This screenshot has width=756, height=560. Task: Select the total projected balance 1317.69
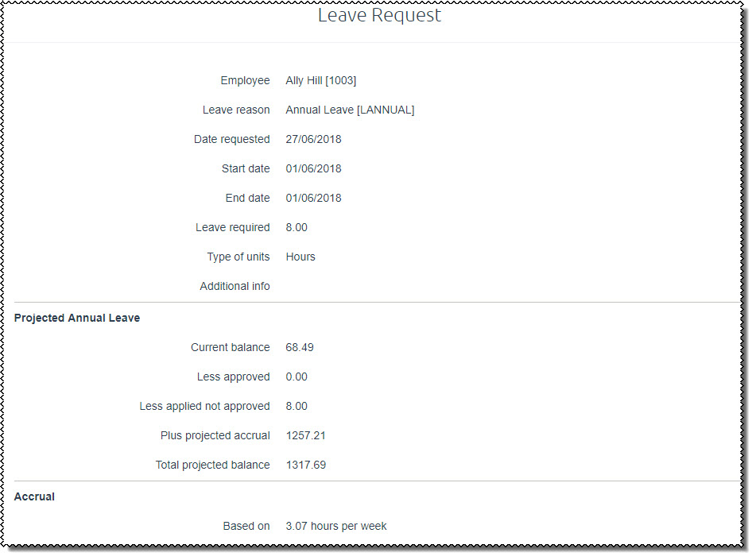pyautogui.click(x=306, y=465)
